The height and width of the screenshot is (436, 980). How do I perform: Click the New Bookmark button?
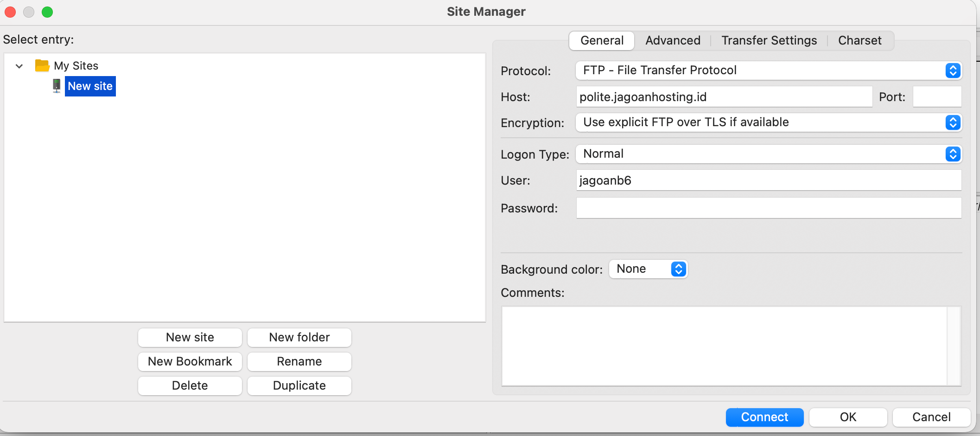point(190,361)
